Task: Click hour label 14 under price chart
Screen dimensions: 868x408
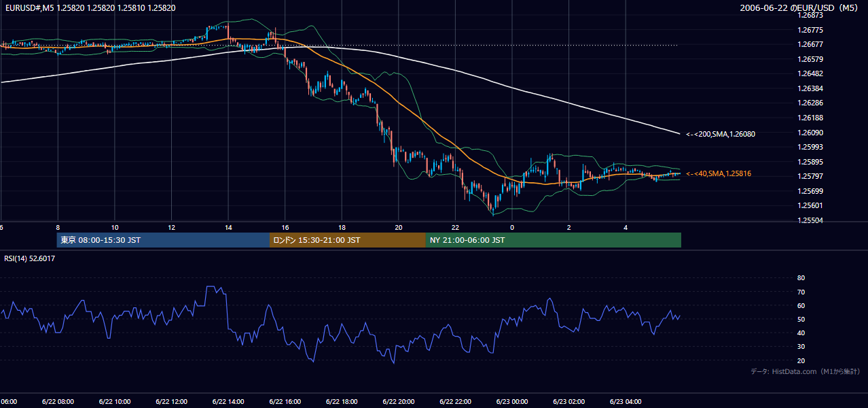Action: pos(228,227)
